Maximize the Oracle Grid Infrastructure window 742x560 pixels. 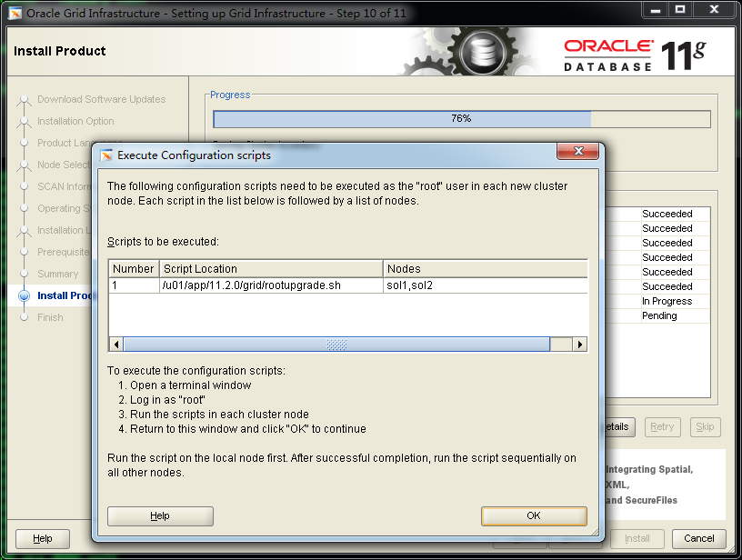coord(680,9)
